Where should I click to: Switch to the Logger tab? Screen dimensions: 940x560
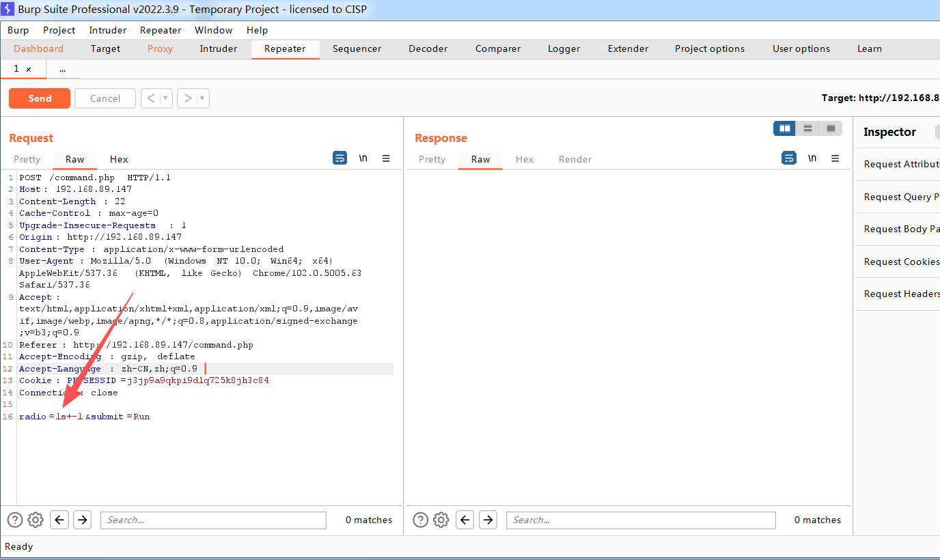pos(564,48)
